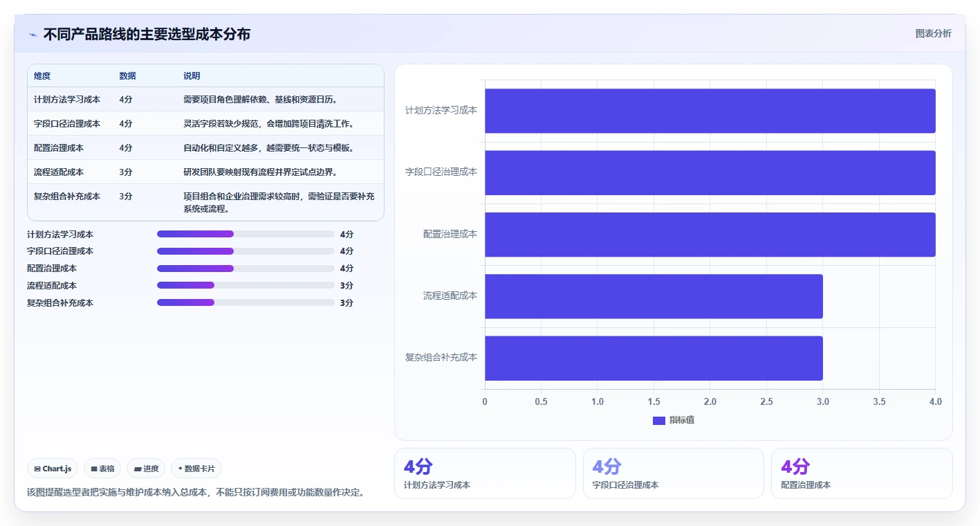Click chart bar for 字段口径治理成本
The width and height of the screenshot is (980, 526).
710,172
